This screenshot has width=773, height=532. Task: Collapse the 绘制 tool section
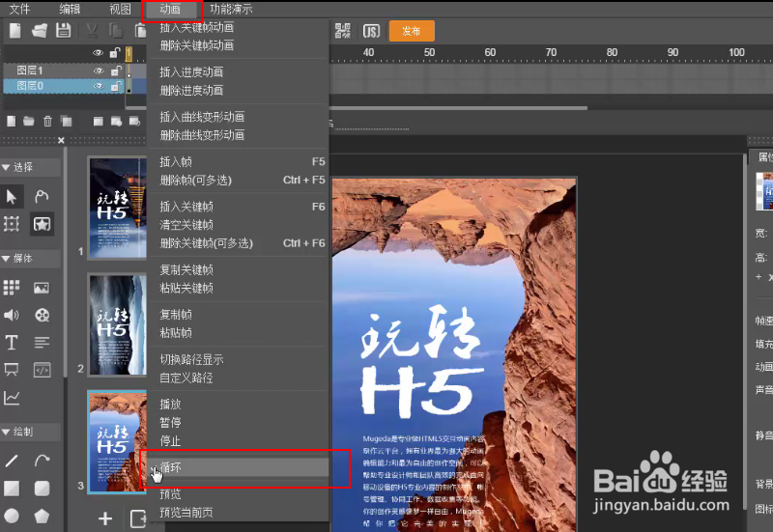(x=6, y=432)
